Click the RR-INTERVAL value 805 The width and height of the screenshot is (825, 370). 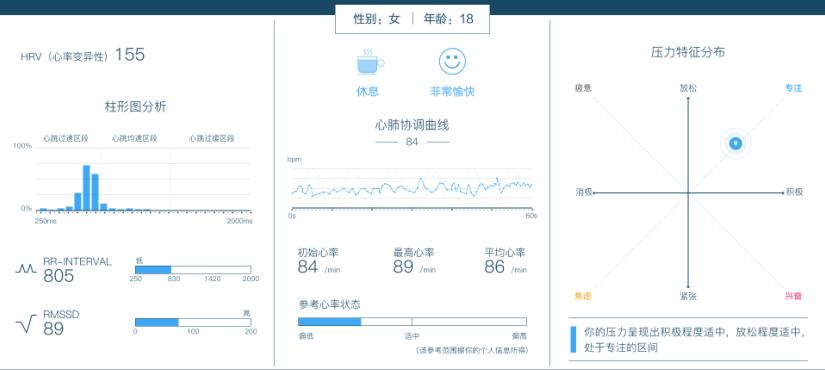58,275
